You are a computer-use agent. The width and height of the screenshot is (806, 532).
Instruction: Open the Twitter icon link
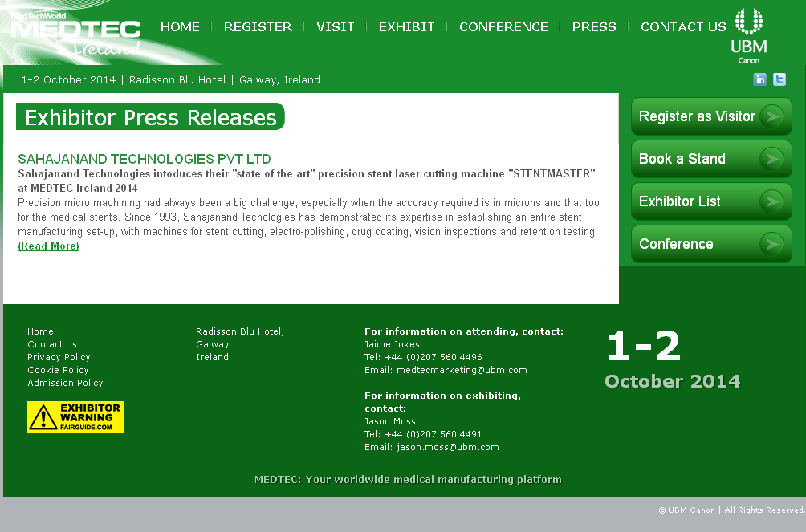click(x=780, y=79)
